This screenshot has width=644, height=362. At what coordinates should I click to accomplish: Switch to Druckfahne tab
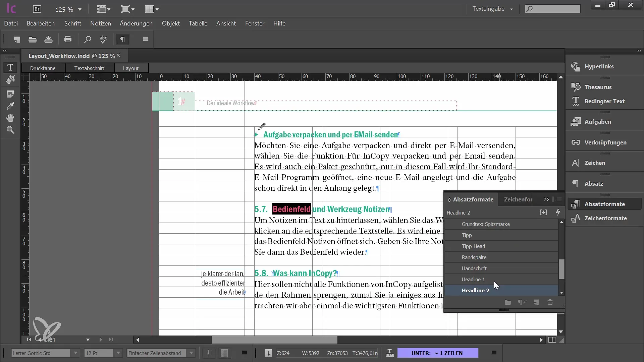43,68
